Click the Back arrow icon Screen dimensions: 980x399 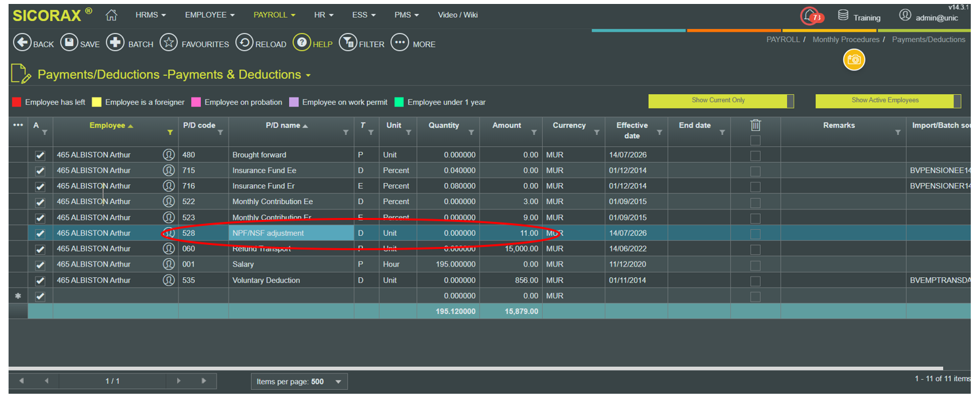point(22,43)
